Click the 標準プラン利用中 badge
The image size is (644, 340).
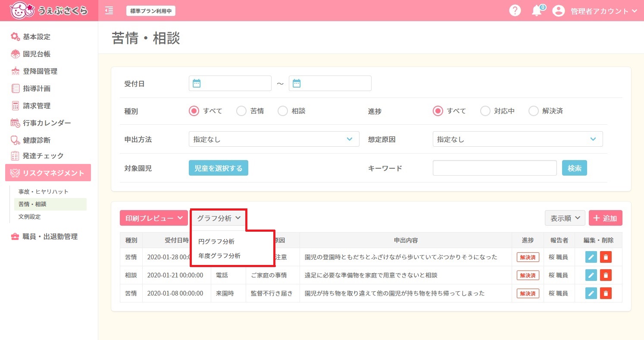point(151,11)
